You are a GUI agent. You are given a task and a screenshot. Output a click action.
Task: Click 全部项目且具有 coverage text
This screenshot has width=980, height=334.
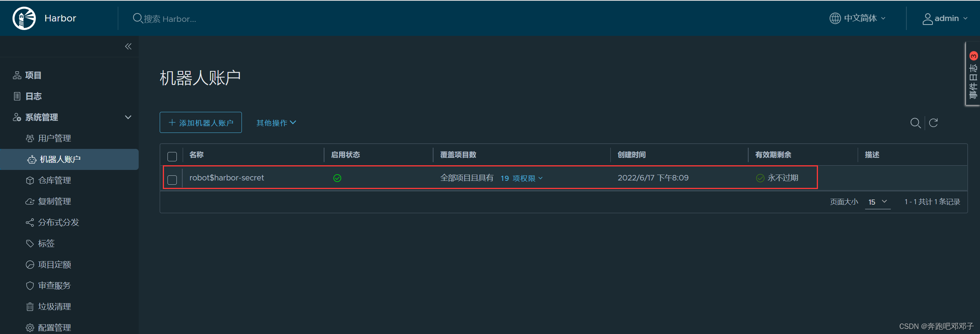click(467, 178)
